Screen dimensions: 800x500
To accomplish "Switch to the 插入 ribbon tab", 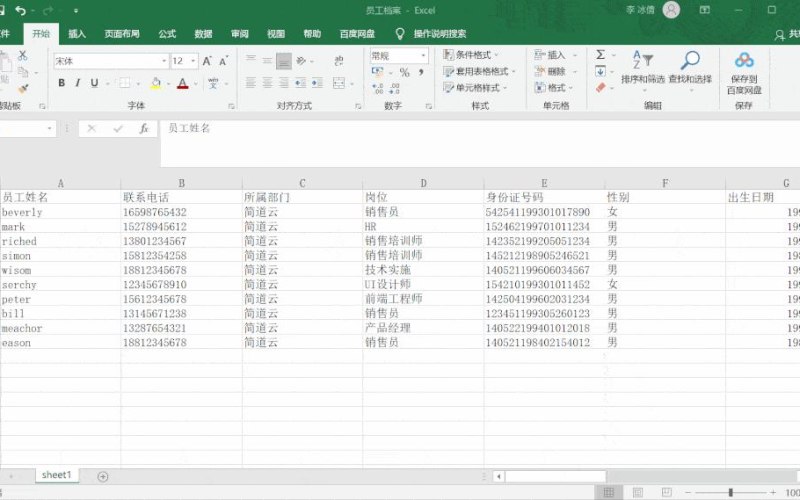I will pyautogui.click(x=77, y=34).
